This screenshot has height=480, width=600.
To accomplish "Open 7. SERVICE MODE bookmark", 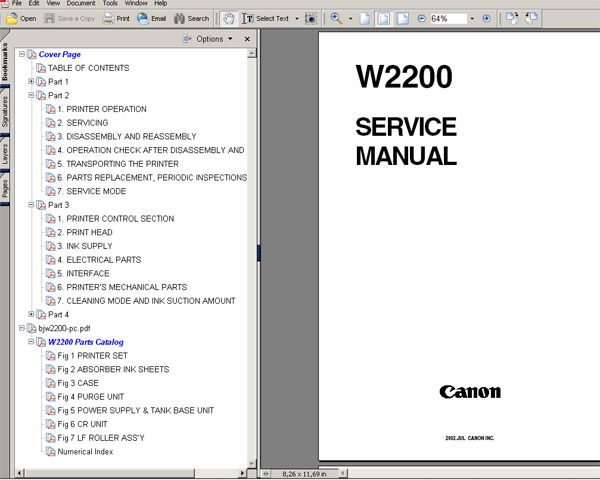I will (x=91, y=191).
